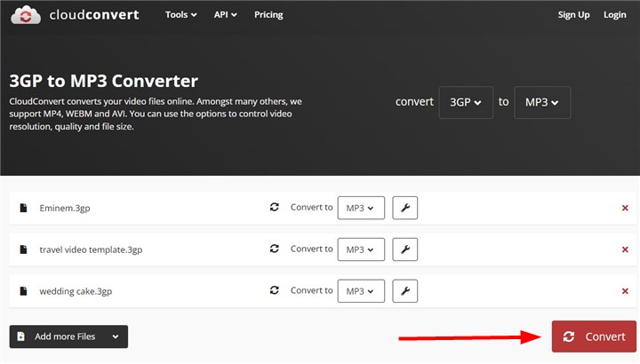640x364 pixels.
Task: Click the refresh arrows icon in wedding cake row
Action: [275, 290]
